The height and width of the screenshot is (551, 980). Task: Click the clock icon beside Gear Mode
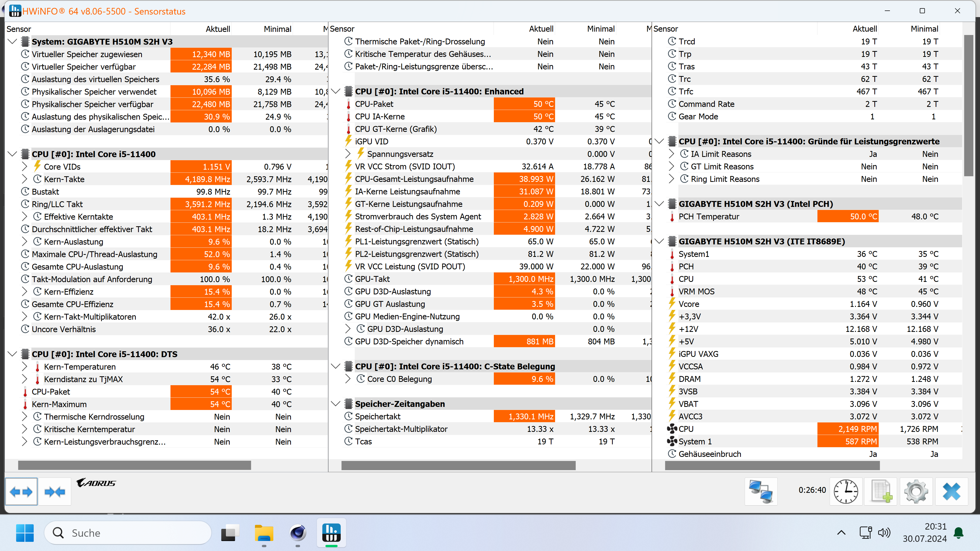(672, 116)
